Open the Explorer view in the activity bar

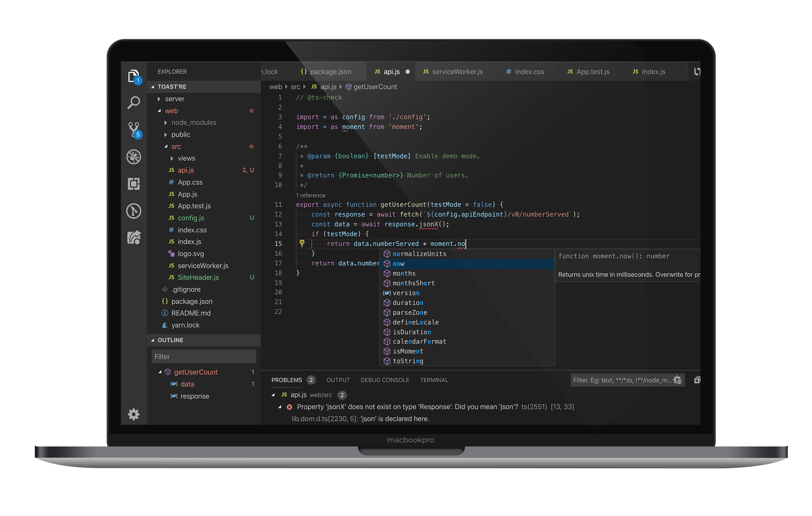point(134,76)
